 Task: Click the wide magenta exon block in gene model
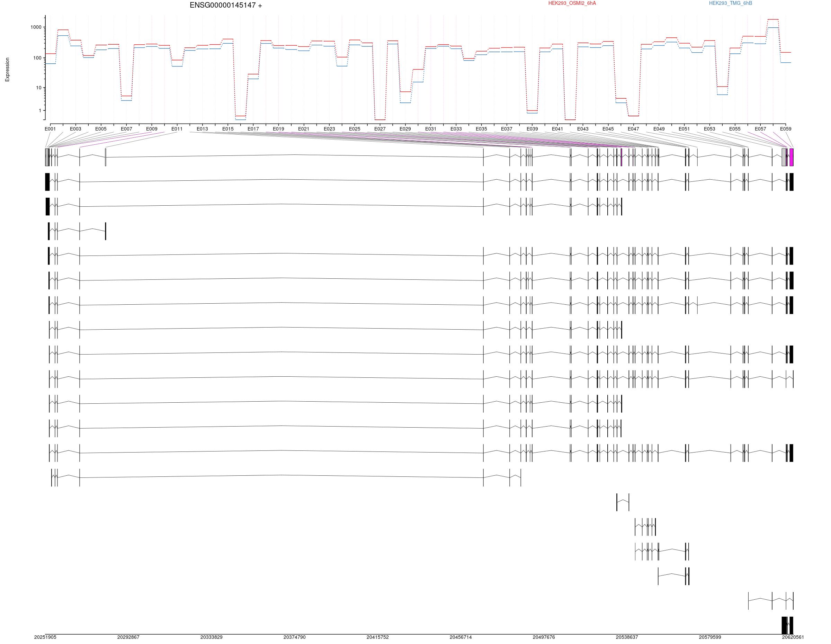792,157
